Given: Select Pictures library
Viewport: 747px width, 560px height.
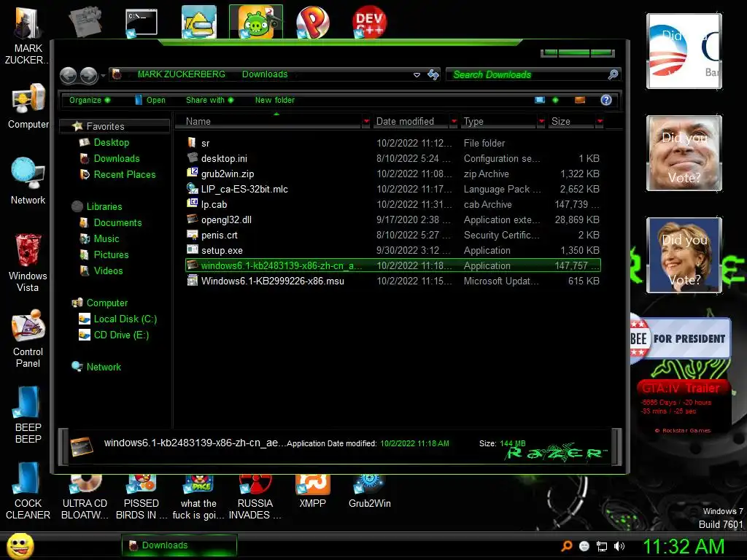Looking at the screenshot, I should click(x=111, y=254).
